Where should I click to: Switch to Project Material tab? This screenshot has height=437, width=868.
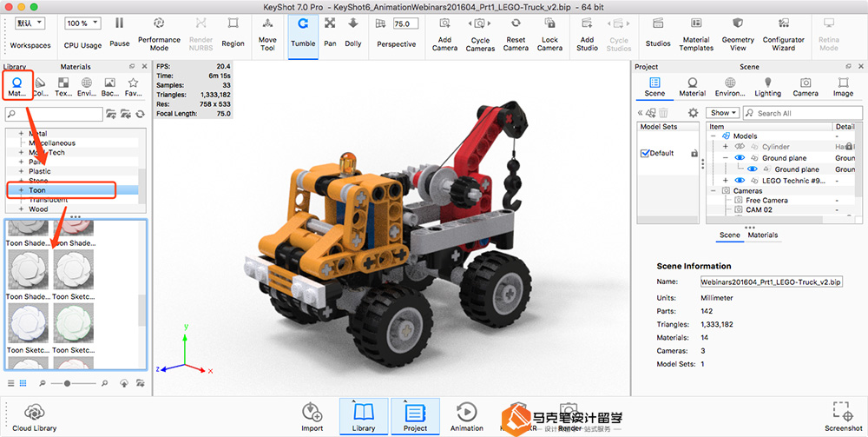(x=692, y=88)
